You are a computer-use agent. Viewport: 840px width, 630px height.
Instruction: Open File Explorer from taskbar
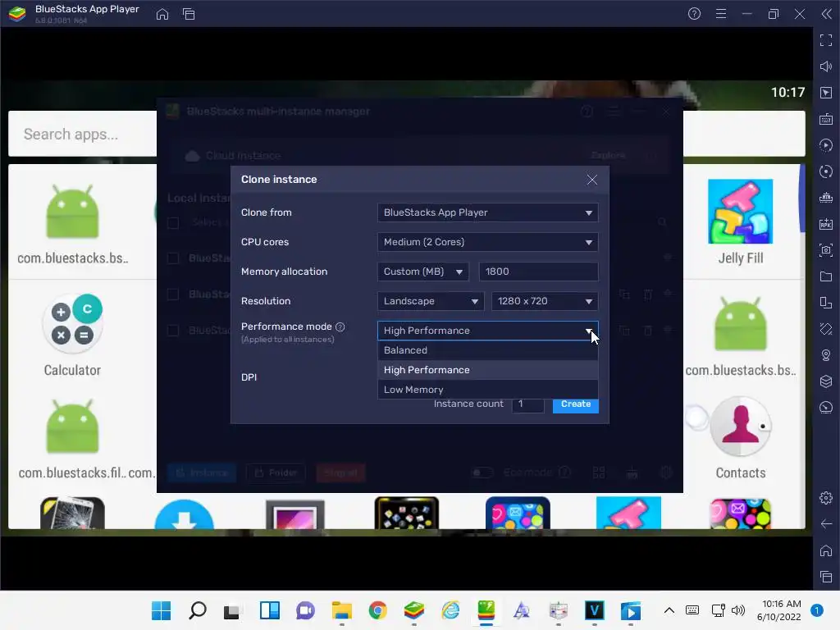coord(342,610)
